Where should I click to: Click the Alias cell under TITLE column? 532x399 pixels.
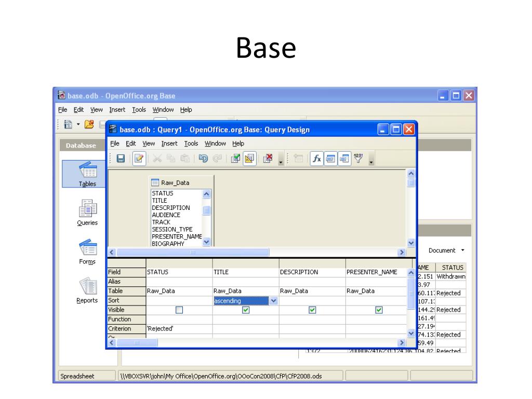tap(246, 282)
